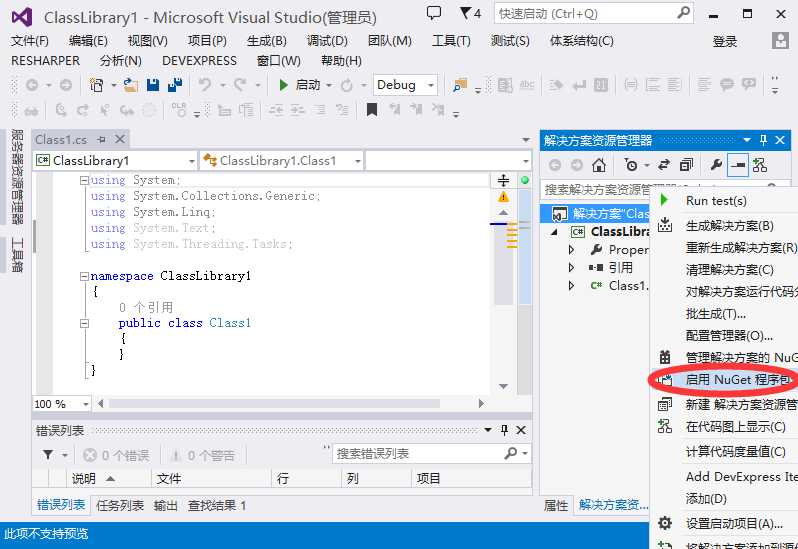Open the DEVEXPRESS menu
This screenshot has height=549, width=798.
click(x=199, y=61)
